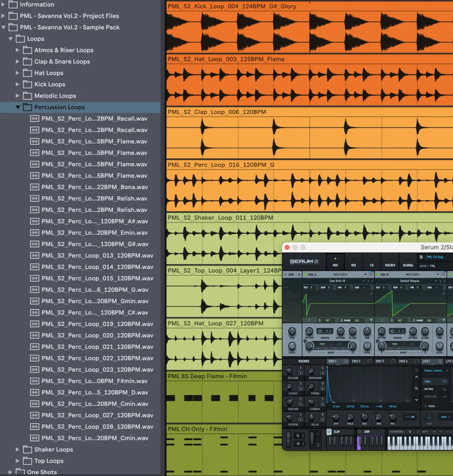Open Default Shapes wavetable menu
The image size is (453, 476).
point(410,281)
